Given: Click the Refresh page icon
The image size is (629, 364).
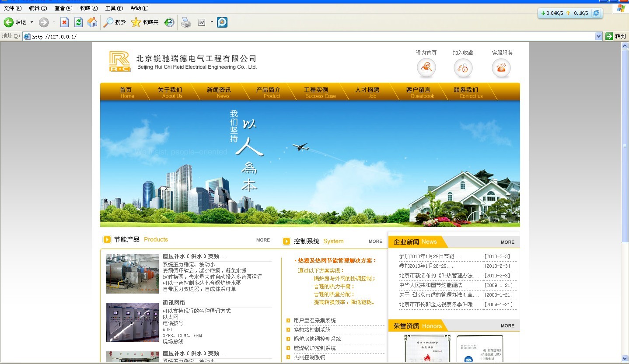Looking at the screenshot, I should coord(78,22).
